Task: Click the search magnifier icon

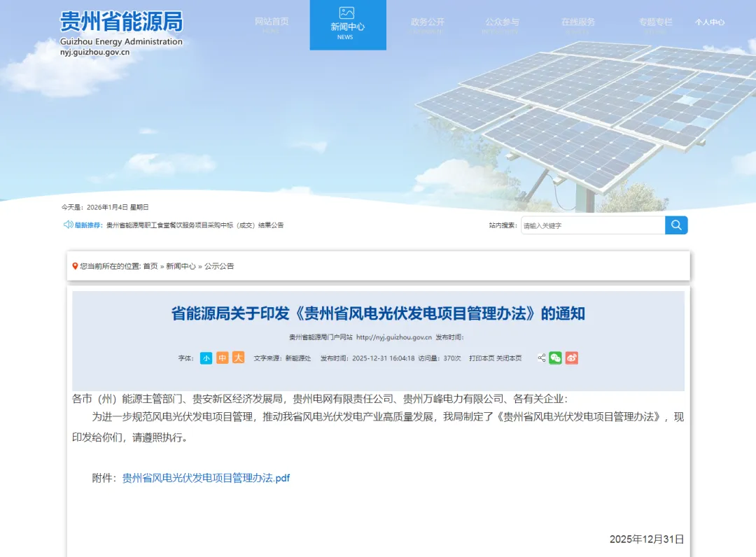Action: coord(676,225)
